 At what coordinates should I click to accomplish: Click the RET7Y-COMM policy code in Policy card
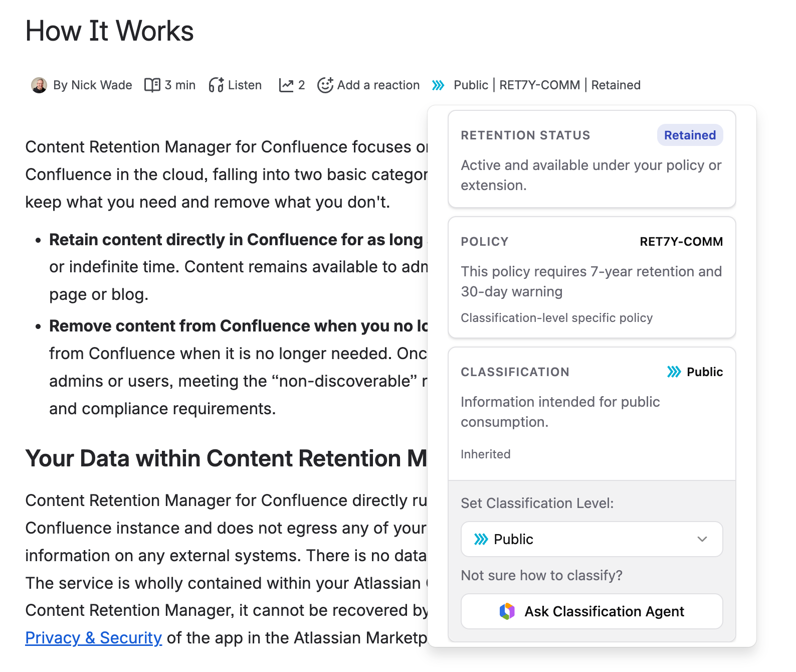[x=682, y=242]
